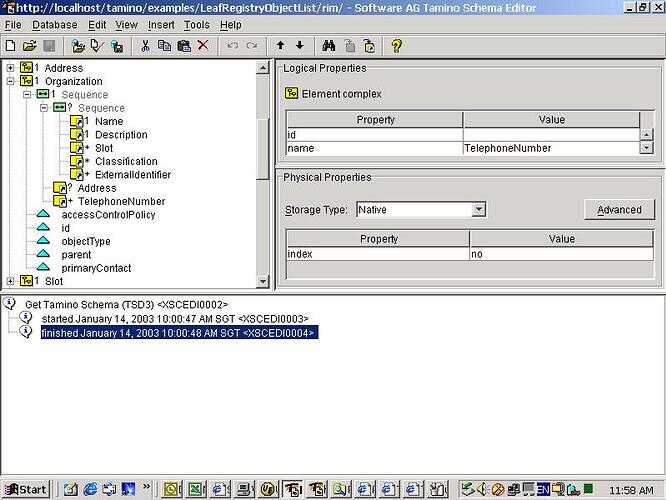
Task: Click the logical properties table scroll-up arrow
Action: 646,135
